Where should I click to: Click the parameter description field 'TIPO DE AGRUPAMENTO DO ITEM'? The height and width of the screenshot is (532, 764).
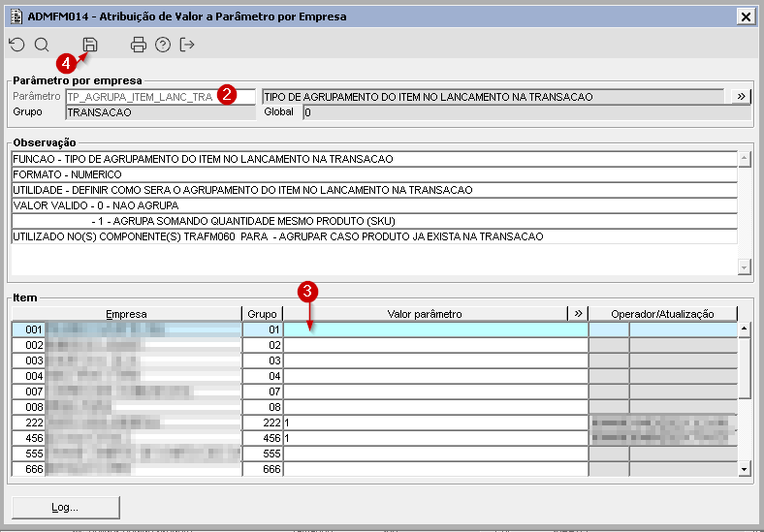pyautogui.click(x=493, y=97)
